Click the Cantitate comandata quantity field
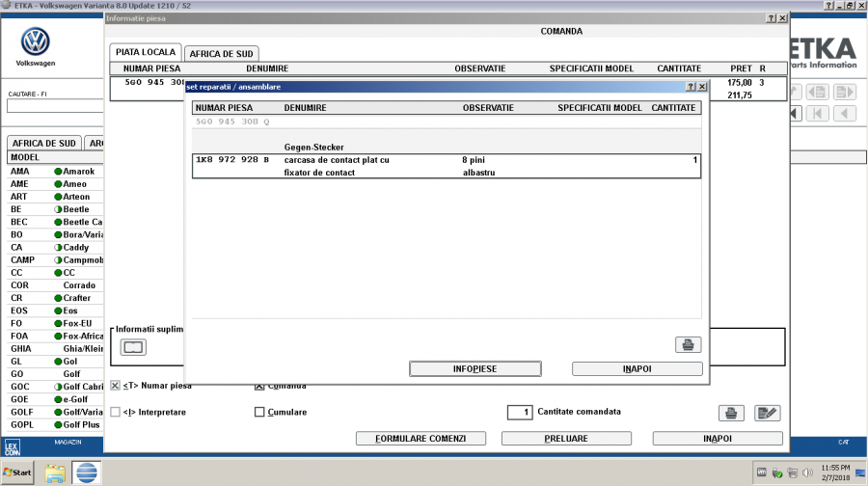868x486 pixels. coord(520,412)
